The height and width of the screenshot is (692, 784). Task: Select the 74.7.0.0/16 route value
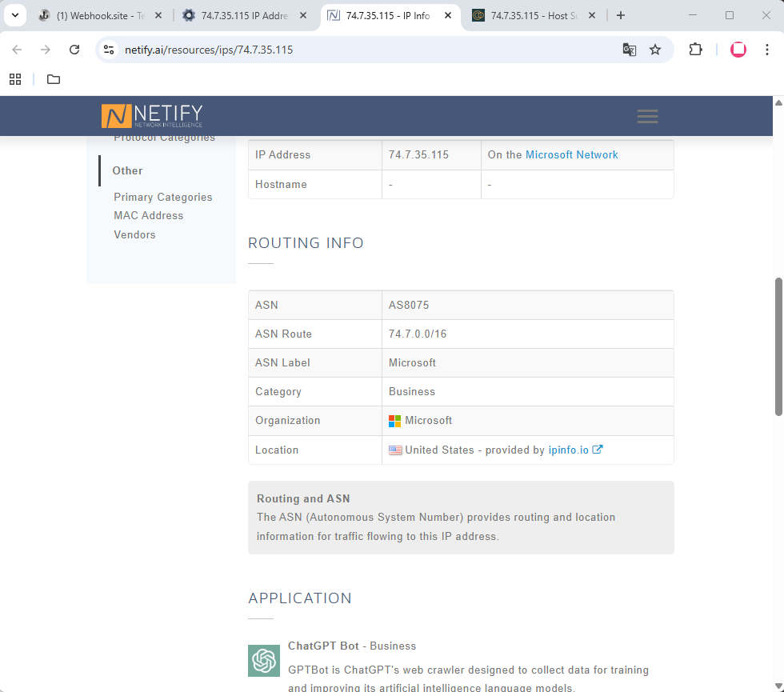pos(418,334)
